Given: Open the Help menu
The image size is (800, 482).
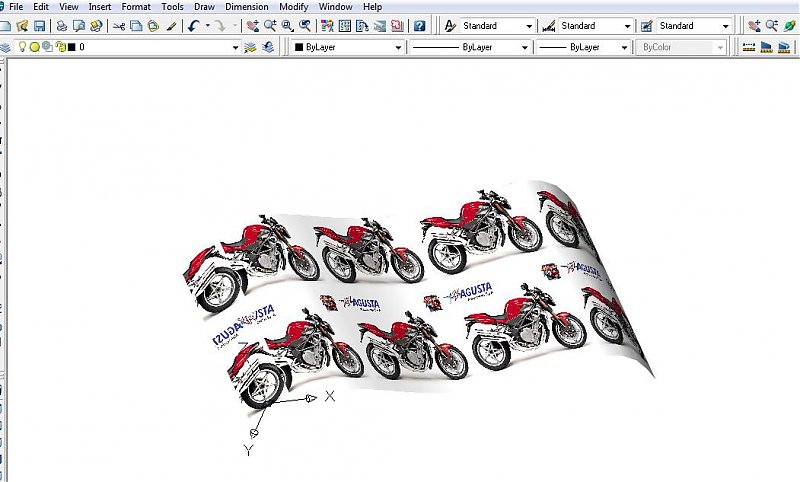Looking at the screenshot, I should click(372, 7).
